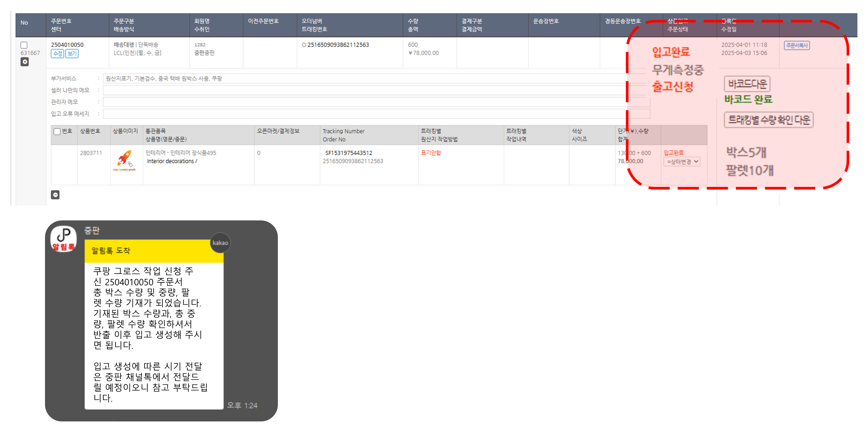The image size is (868, 432).
Task: Click the 바코드다운 button
Action: (x=747, y=84)
